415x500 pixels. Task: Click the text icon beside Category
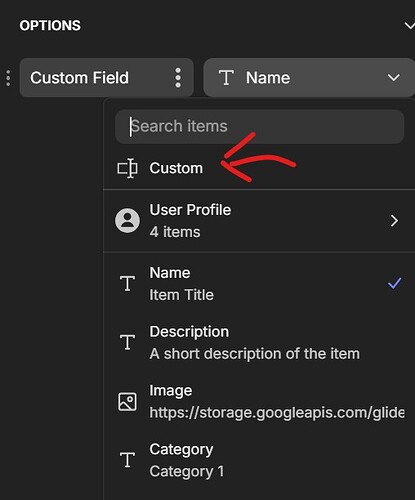pyautogui.click(x=127, y=460)
